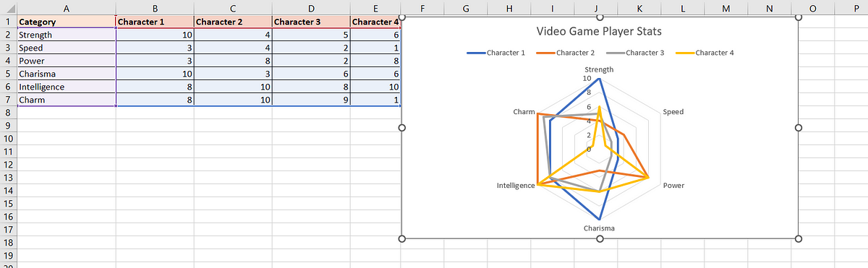Select row 1 header
The height and width of the screenshot is (268, 868).
[8, 22]
